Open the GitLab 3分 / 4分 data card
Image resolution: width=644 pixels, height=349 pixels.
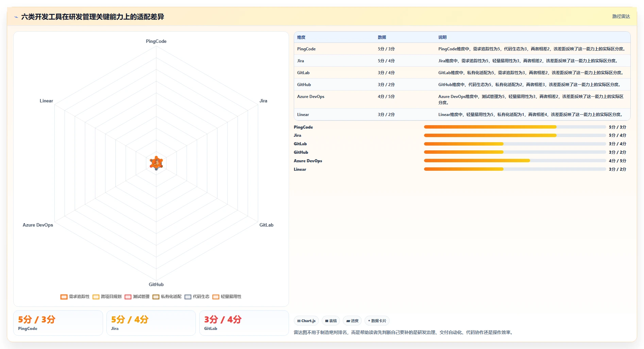[244, 323]
